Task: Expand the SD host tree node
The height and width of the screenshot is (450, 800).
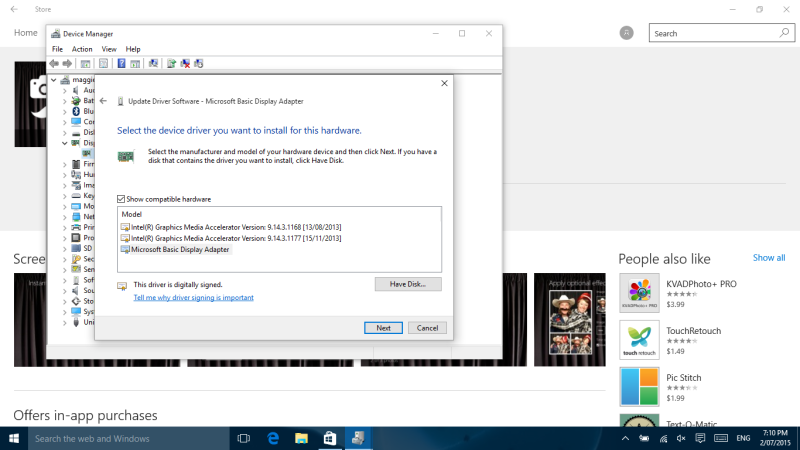Action: click(65, 248)
